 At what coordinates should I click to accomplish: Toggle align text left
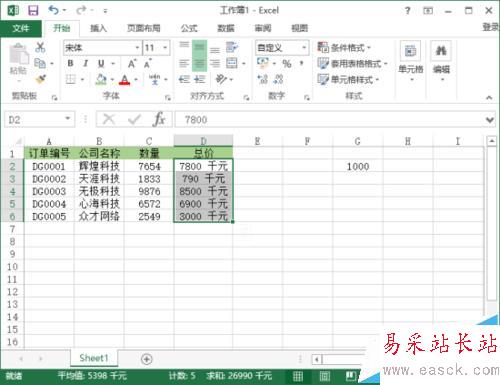point(184,63)
